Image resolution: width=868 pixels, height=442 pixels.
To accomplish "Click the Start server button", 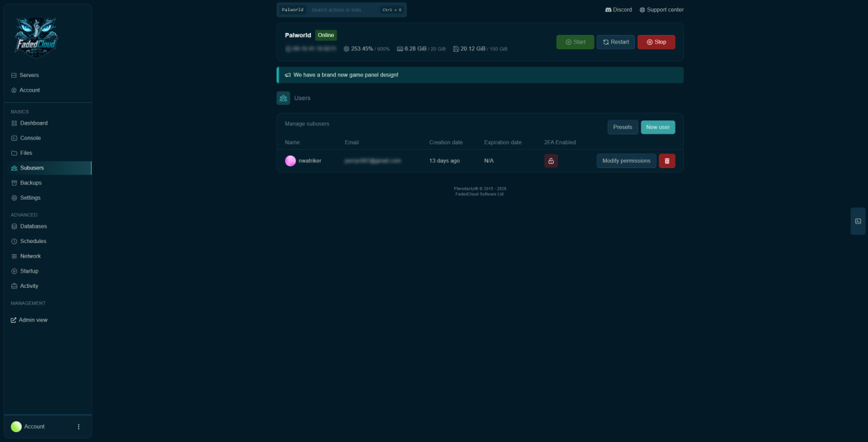I will coord(575,42).
